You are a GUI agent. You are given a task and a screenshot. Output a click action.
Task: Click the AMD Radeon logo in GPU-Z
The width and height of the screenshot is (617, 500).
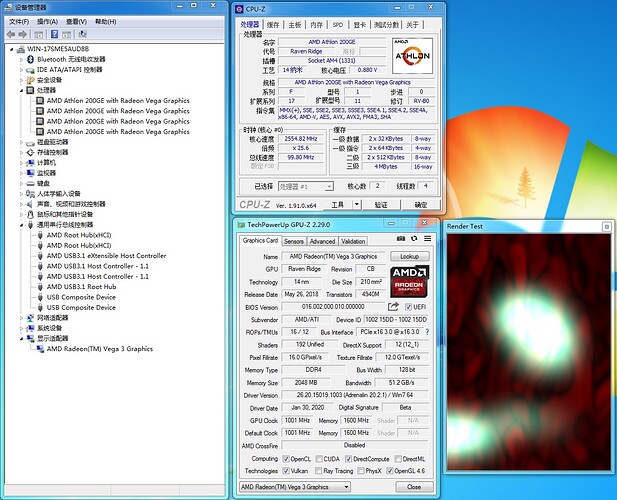409,281
